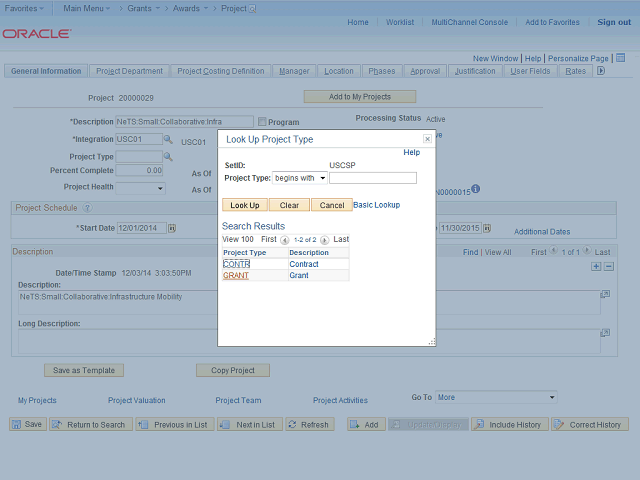
Task: Close the Look Up Project Type dialog
Action: tap(427, 139)
